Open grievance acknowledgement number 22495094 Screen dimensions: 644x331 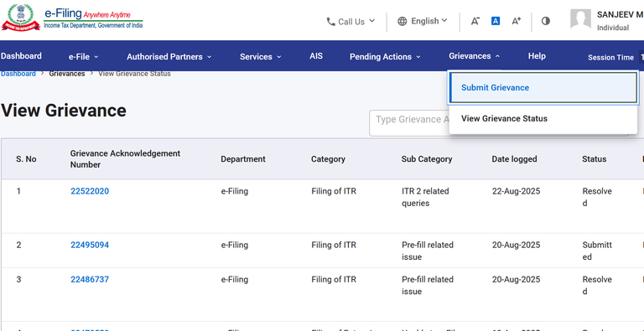tap(90, 245)
